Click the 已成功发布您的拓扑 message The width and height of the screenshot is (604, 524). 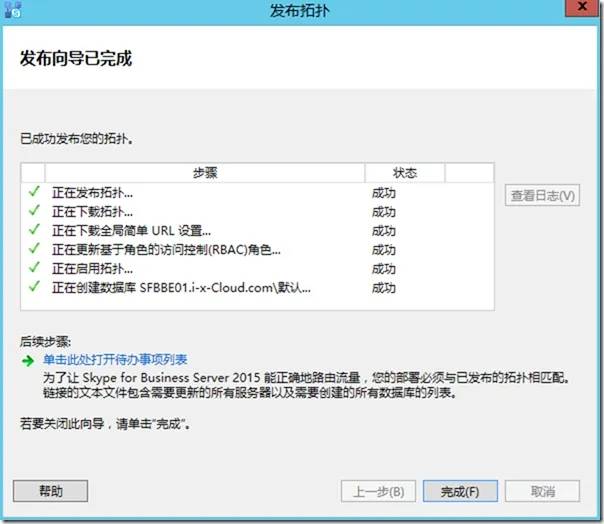pyautogui.click(x=77, y=139)
